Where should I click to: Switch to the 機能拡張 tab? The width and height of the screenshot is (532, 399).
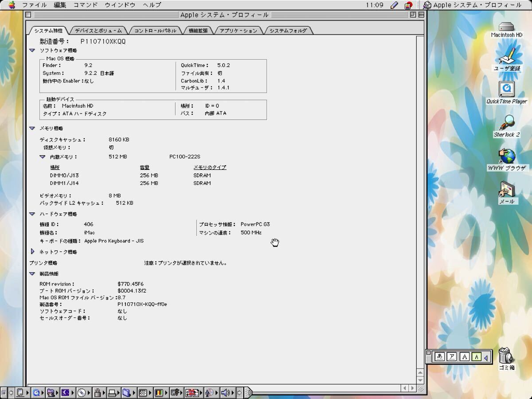[x=198, y=31]
